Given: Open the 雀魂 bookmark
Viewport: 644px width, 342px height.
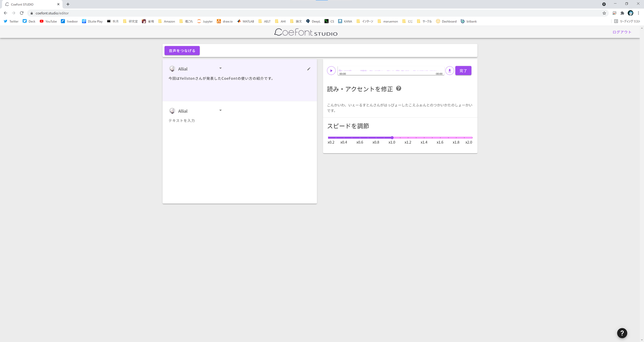Looking at the screenshot, I should point(148,21).
